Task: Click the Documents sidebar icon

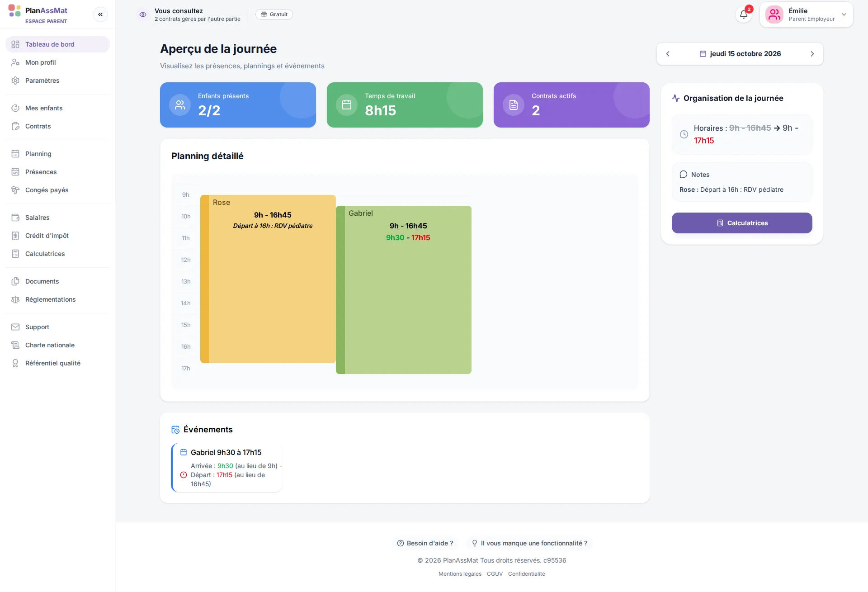Action: 15,281
